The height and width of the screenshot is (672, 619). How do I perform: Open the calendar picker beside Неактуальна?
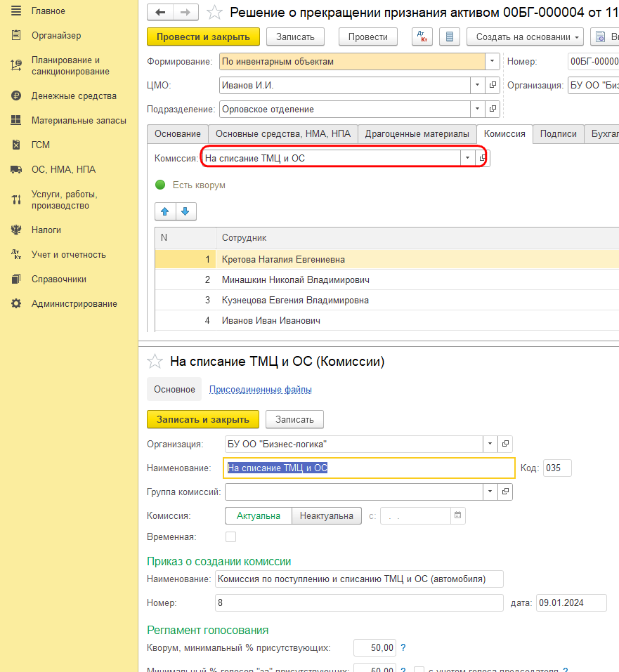coord(457,515)
